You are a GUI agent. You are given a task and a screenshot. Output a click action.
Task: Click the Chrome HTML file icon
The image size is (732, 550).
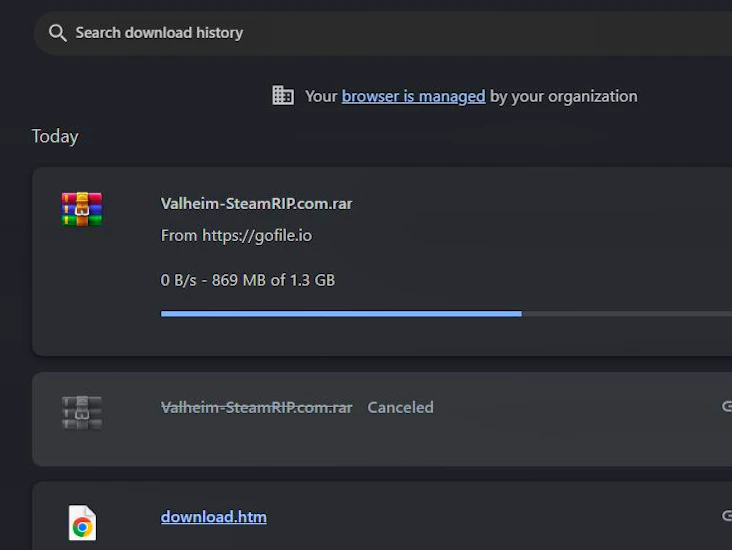(x=82, y=523)
